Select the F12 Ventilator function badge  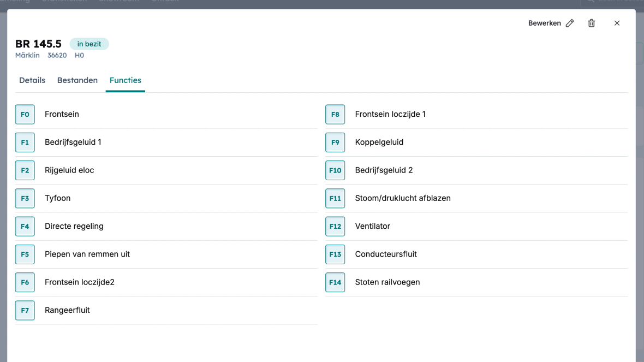(335, 226)
